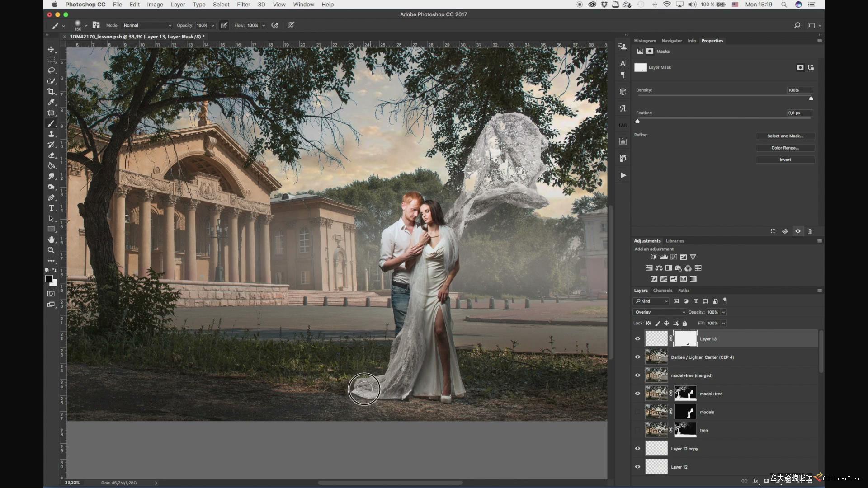Screen dimensions: 868x488
Task: Select the Quick Selection tool
Action: (x=51, y=81)
